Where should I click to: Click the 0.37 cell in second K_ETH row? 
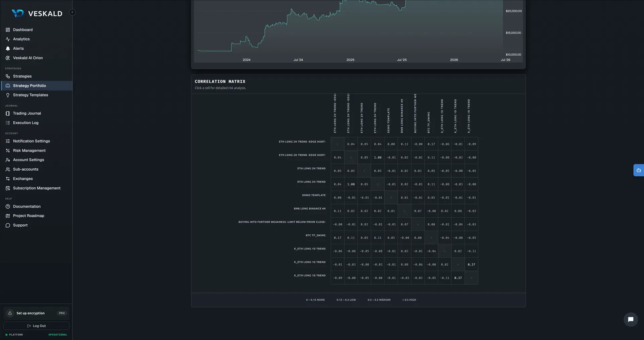click(x=471, y=265)
